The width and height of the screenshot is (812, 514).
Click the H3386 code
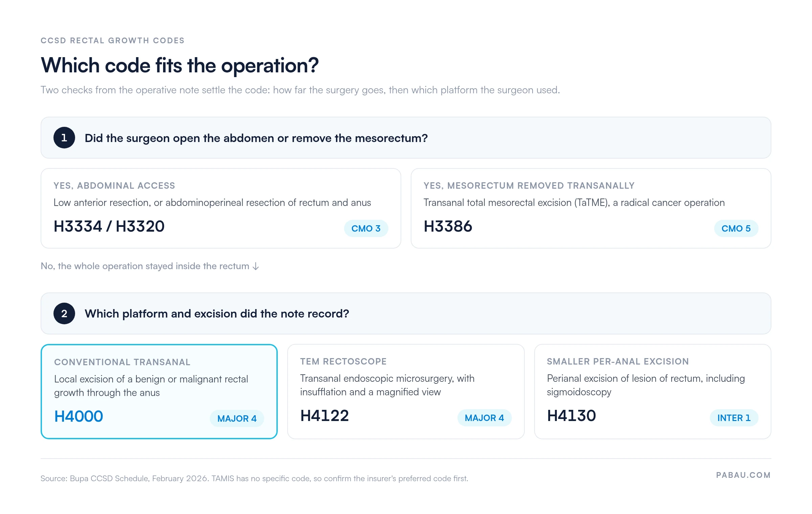(448, 226)
